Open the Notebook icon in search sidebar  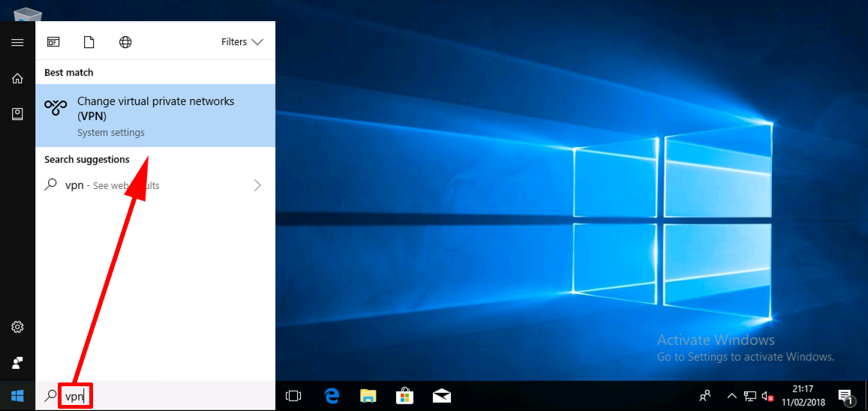pos(17,114)
